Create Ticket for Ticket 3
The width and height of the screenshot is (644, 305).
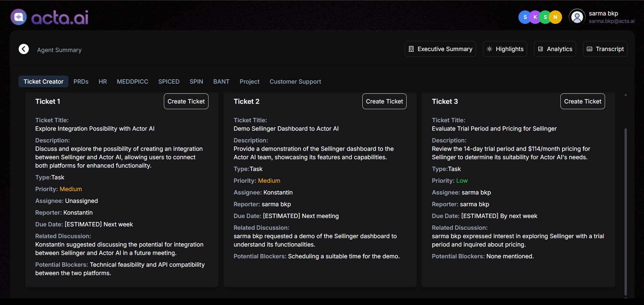tap(583, 101)
